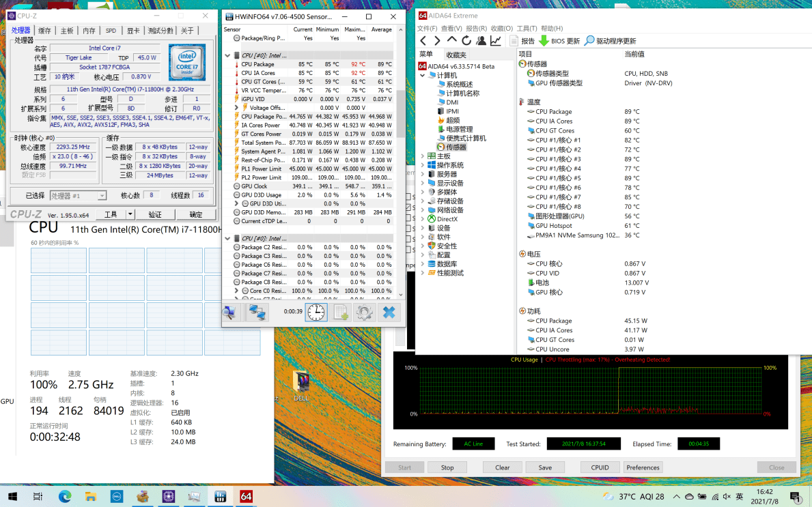
Task: Click the Clear button in stability test
Action: (x=503, y=467)
